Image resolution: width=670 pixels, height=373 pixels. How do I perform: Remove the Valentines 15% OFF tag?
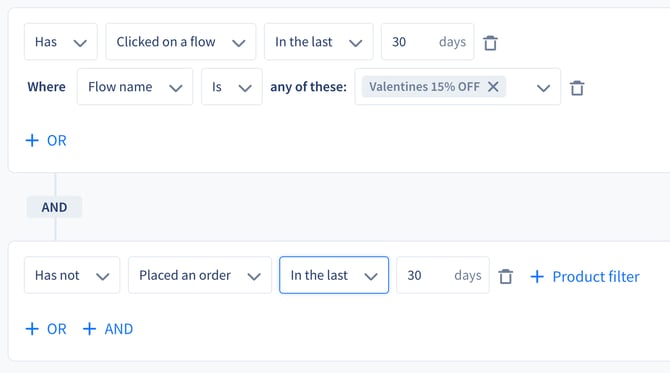(493, 87)
